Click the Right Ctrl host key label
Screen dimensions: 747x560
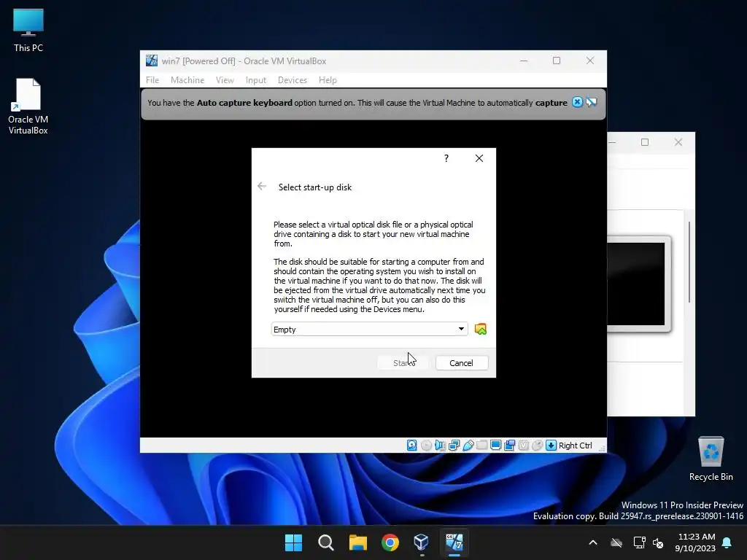575,446
